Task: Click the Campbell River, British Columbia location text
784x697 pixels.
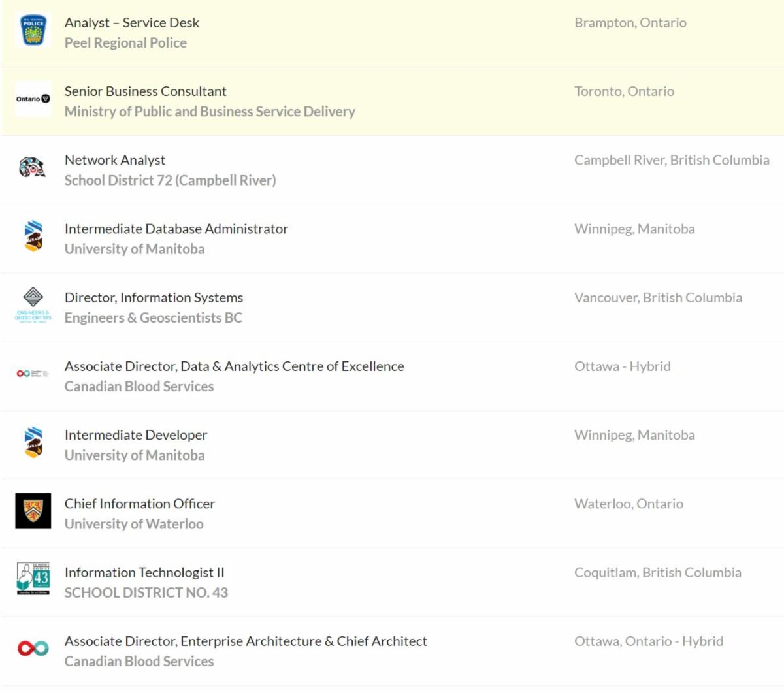Action: click(672, 160)
